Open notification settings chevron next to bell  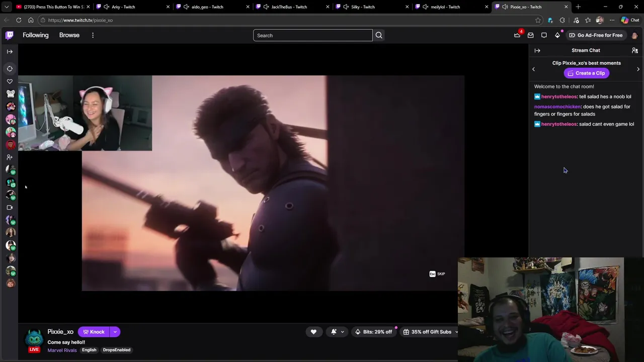click(343, 332)
